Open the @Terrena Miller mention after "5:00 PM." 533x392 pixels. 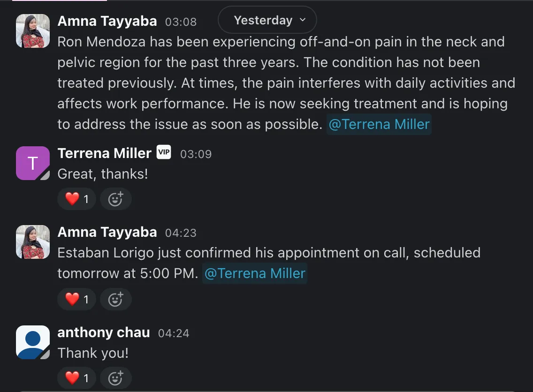(x=255, y=273)
